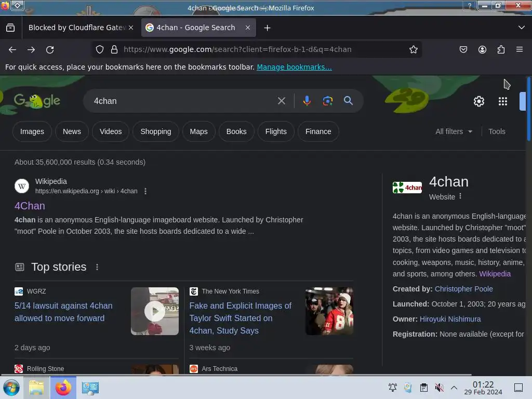
Task: Open the file manager from taskbar
Action: [x=37, y=388]
